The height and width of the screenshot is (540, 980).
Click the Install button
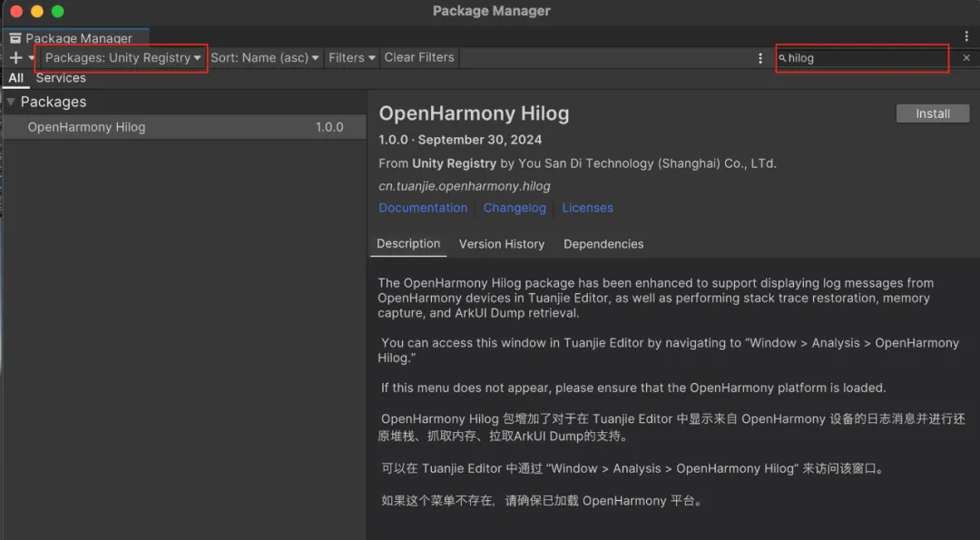point(933,113)
